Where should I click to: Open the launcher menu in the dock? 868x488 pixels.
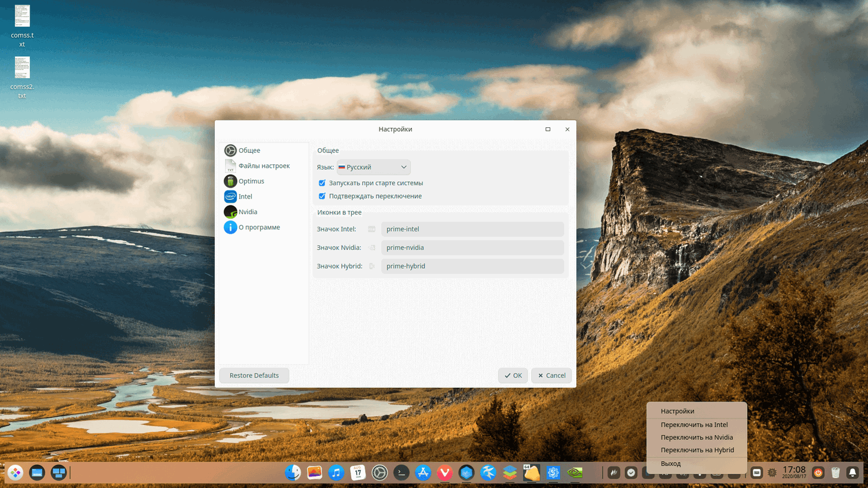click(x=16, y=473)
